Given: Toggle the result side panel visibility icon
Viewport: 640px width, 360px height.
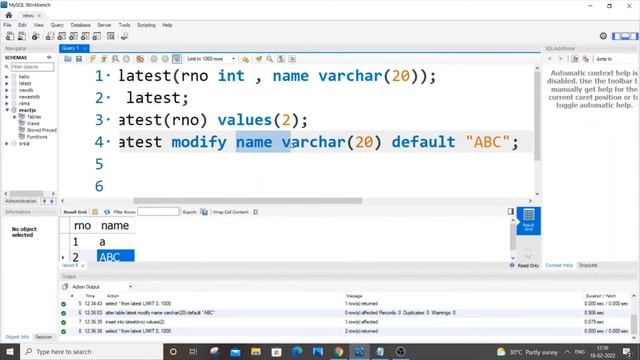Looking at the screenshot, I should point(511,211).
